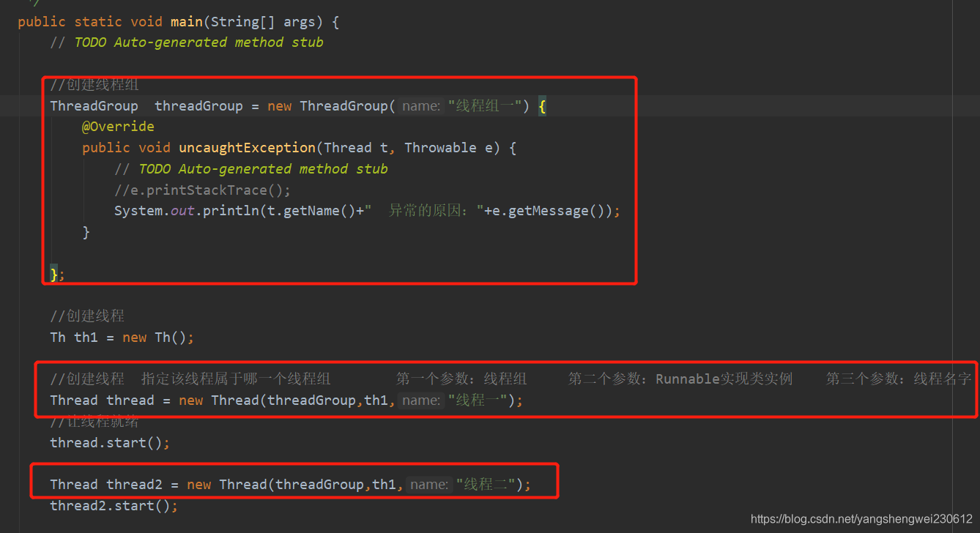Click the name: hint before "线程组一"
Viewport: 980px width, 533px height.
[x=421, y=106]
